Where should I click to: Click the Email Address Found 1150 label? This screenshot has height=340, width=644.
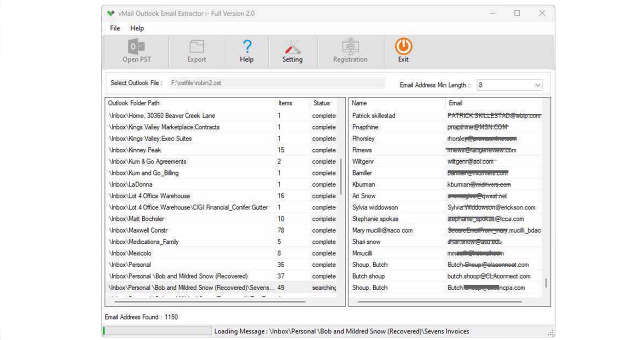pyautogui.click(x=141, y=317)
